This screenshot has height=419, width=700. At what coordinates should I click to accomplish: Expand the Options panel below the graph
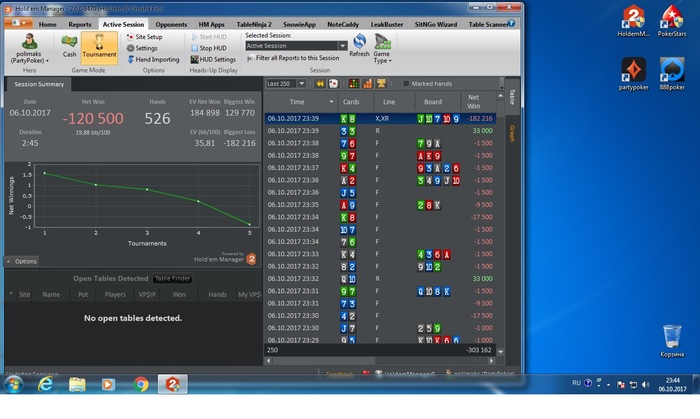click(x=22, y=261)
